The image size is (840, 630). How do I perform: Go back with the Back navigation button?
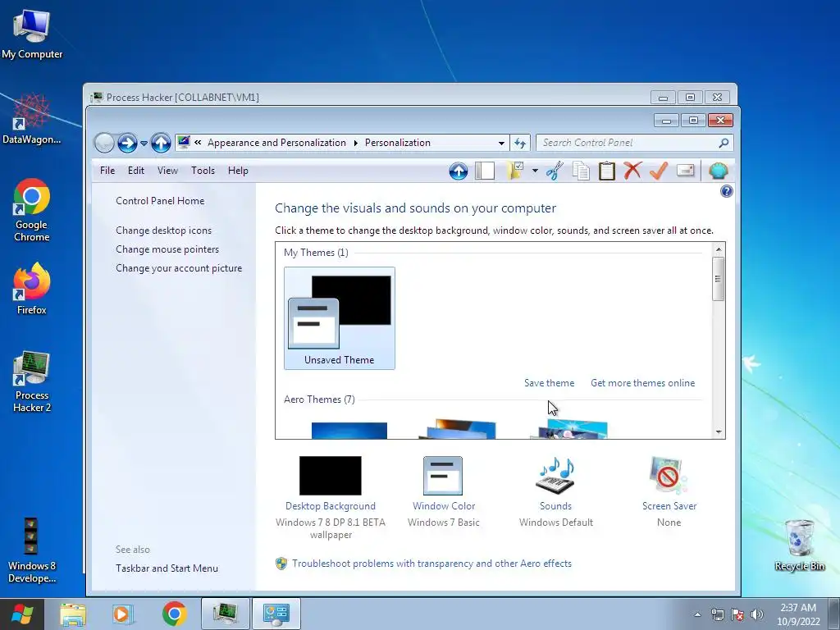coord(104,143)
